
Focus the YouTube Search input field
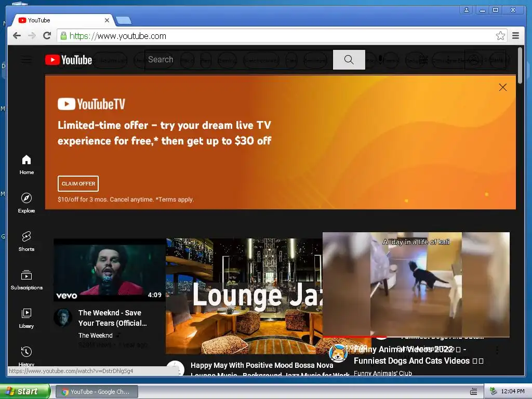click(x=239, y=60)
